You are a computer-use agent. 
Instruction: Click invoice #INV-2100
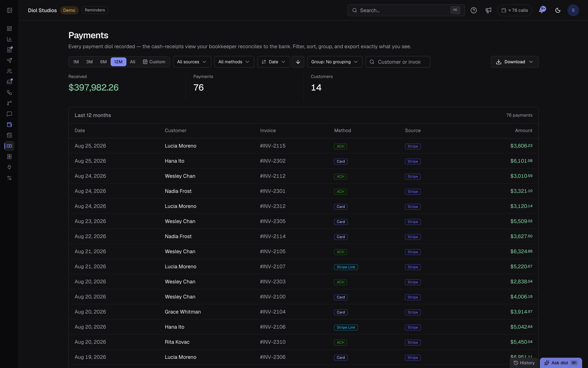pos(273,297)
